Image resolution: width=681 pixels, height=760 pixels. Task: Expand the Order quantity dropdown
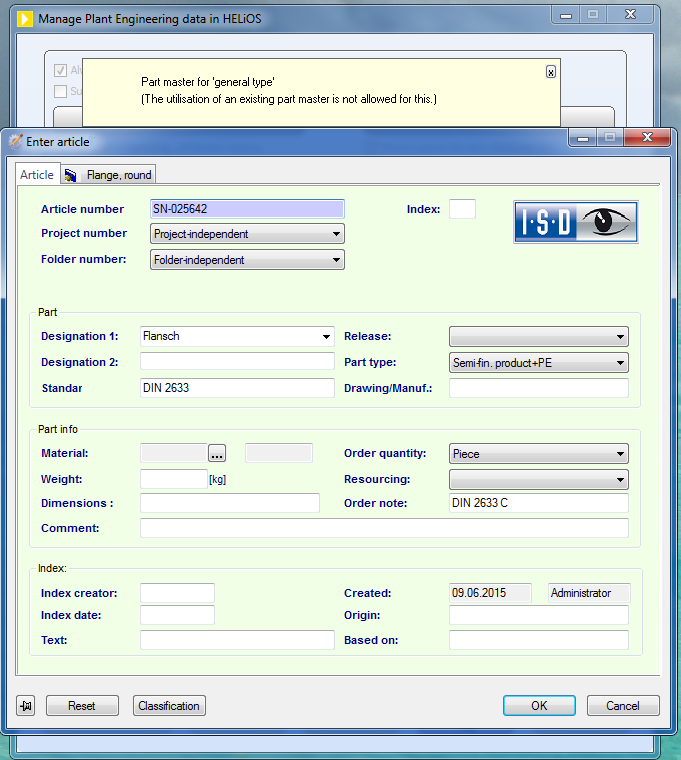tap(538, 454)
